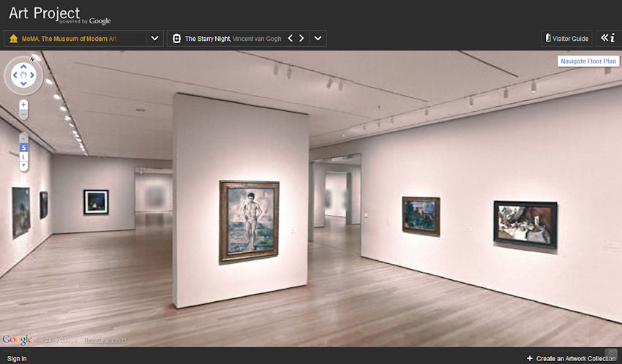The height and width of the screenshot is (364, 622).
Task: Click the museum building icon
Action: (x=13, y=39)
